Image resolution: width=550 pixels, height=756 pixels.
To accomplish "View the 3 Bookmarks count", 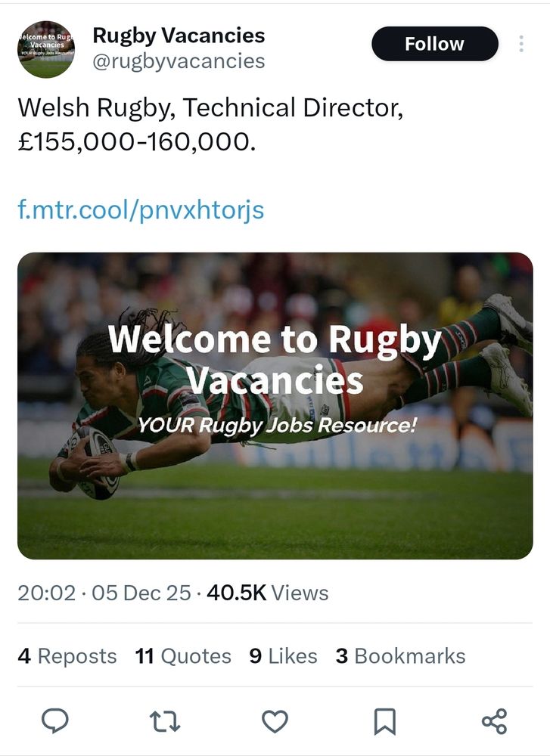I will click(x=400, y=655).
